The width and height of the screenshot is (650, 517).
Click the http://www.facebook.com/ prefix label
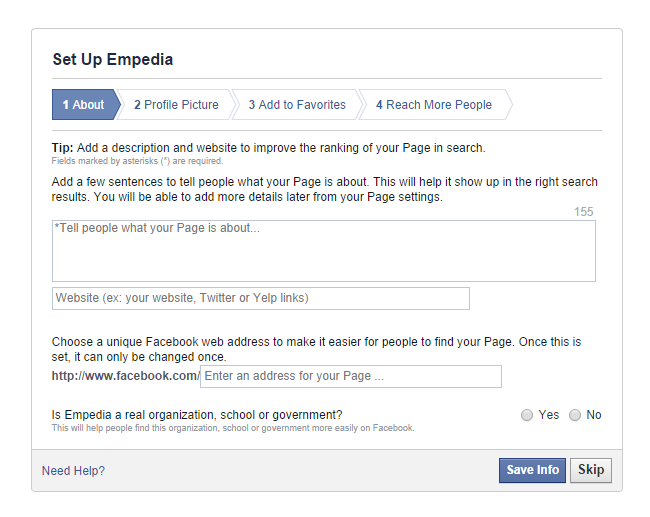126,376
